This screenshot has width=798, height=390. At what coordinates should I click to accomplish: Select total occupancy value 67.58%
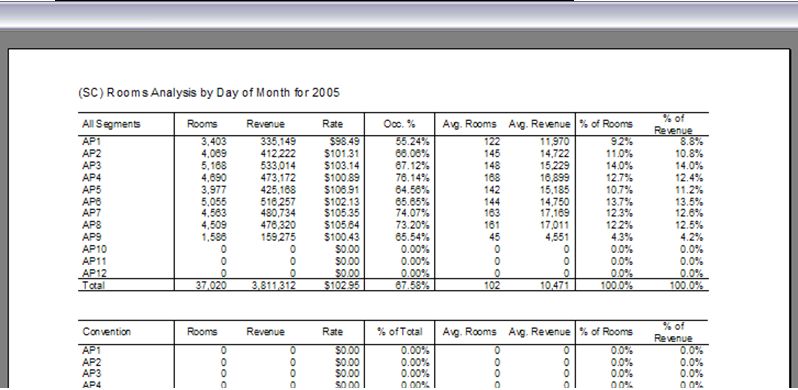[413, 285]
